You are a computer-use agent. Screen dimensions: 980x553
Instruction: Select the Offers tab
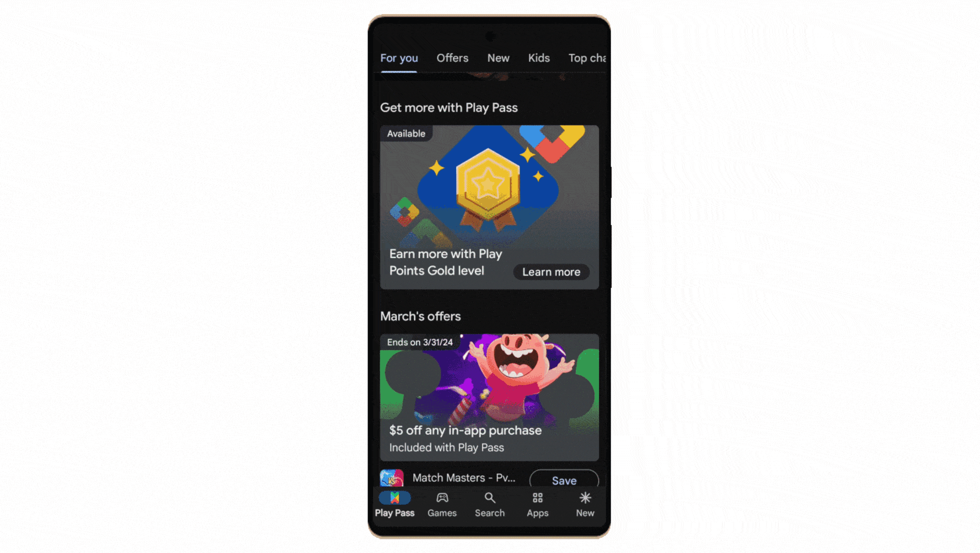(452, 57)
